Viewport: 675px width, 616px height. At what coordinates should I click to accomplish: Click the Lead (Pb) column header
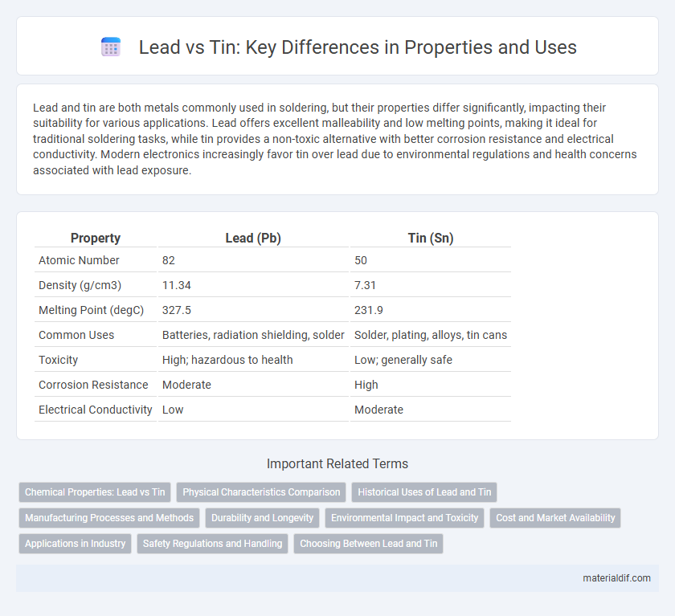253,238
